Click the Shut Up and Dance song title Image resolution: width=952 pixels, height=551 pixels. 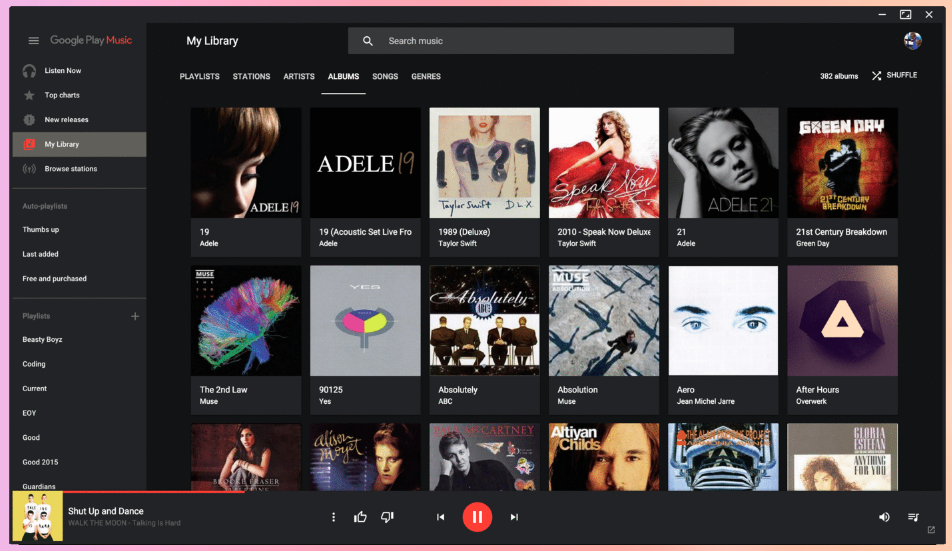(106, 511)
